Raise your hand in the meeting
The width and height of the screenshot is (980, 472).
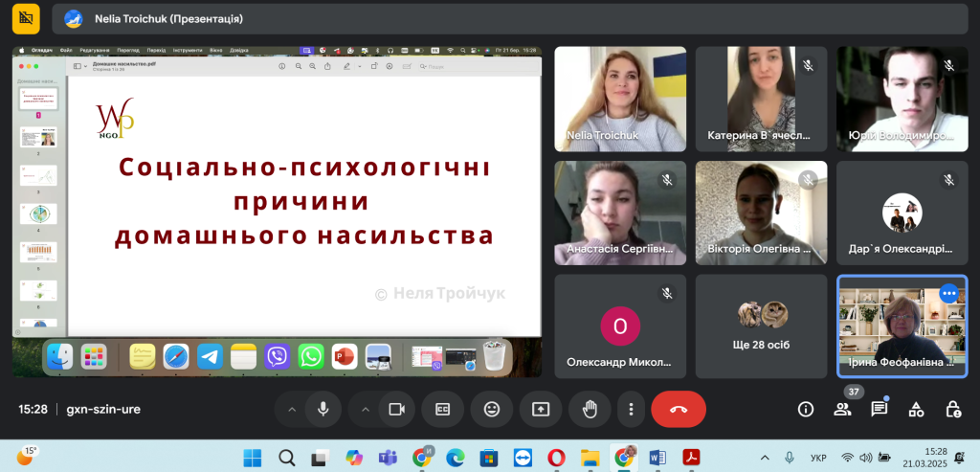[590, 409]
